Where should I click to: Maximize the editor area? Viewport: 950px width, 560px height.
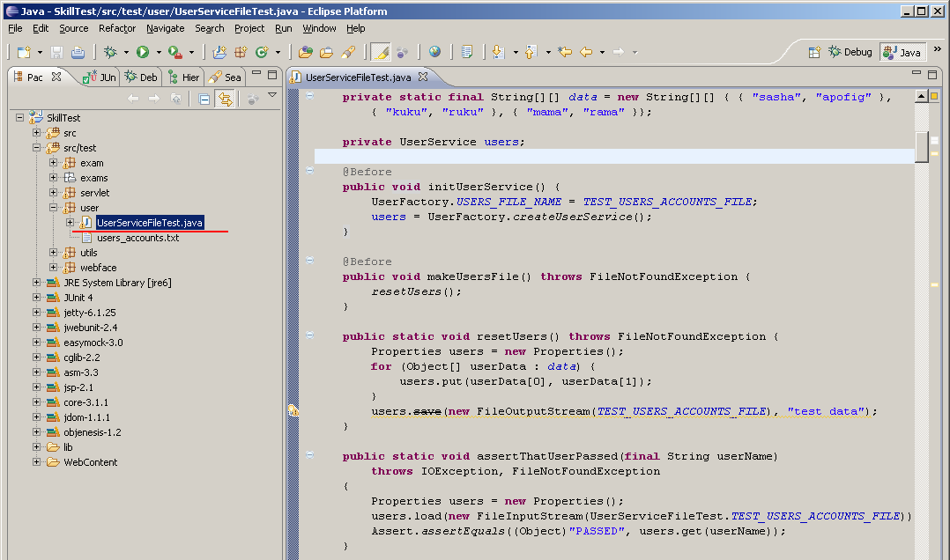931,75
